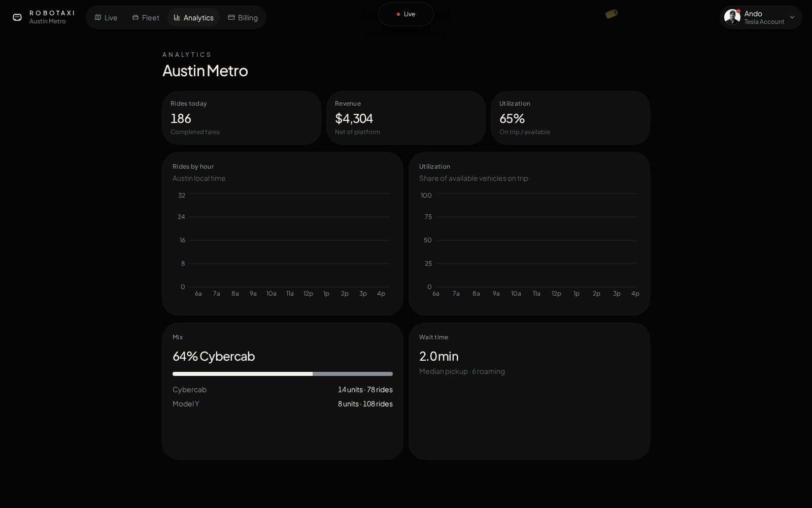Image resolution: width=812 pixels, height=508 pixels.
Task: Click the Live status pill
Action: coord(406,14)
